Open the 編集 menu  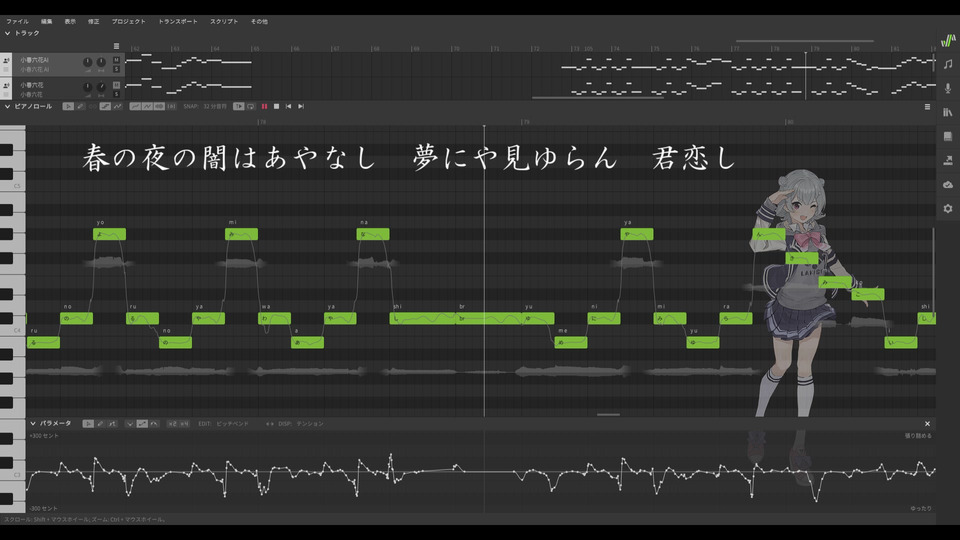click(47, 21)
